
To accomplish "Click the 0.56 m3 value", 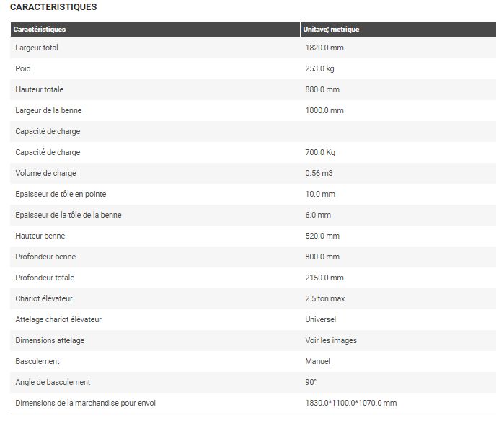I will 319,174.
